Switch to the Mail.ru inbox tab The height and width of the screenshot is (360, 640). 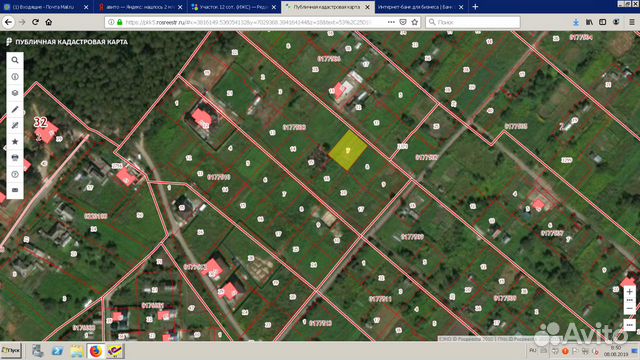[x=46, y=7]
